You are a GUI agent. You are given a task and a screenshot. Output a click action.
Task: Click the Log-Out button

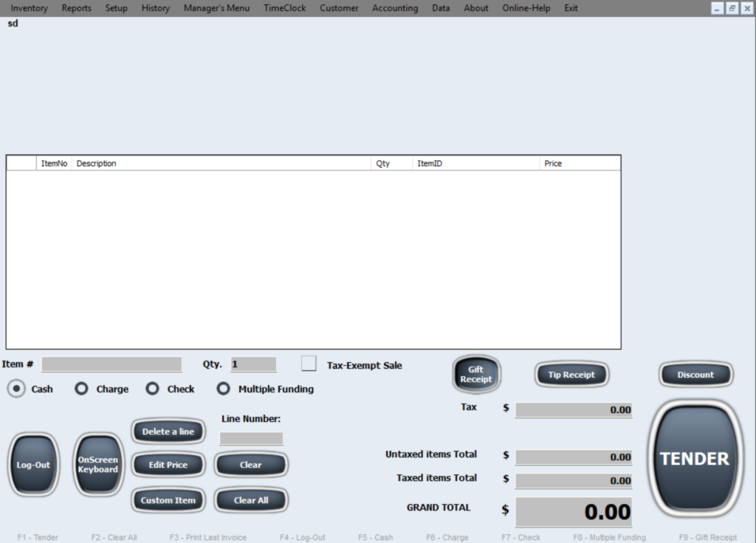click(33, 465)
